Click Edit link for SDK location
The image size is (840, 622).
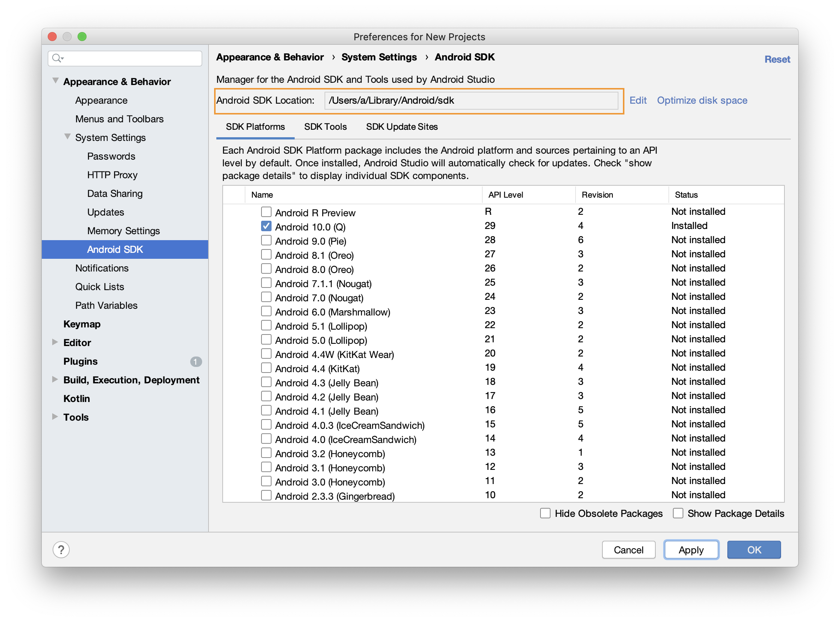point(637,101)
